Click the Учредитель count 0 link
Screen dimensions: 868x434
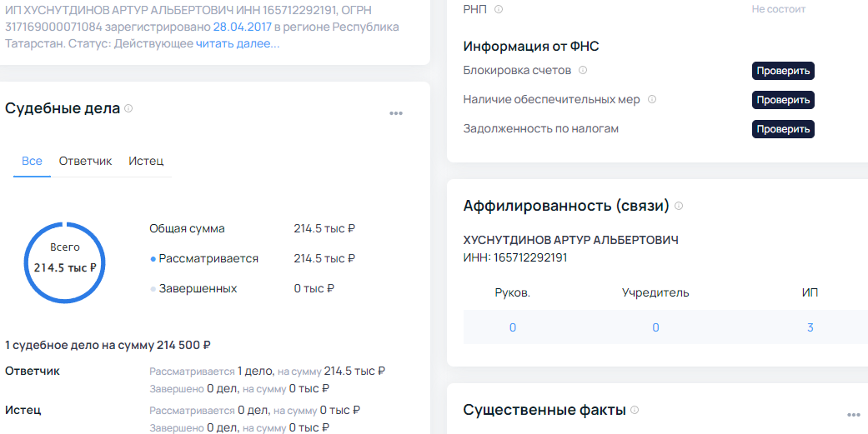click(655, 327)
